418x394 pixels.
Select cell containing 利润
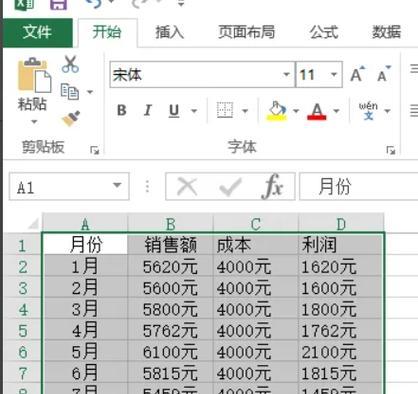[x=341, y=245]
